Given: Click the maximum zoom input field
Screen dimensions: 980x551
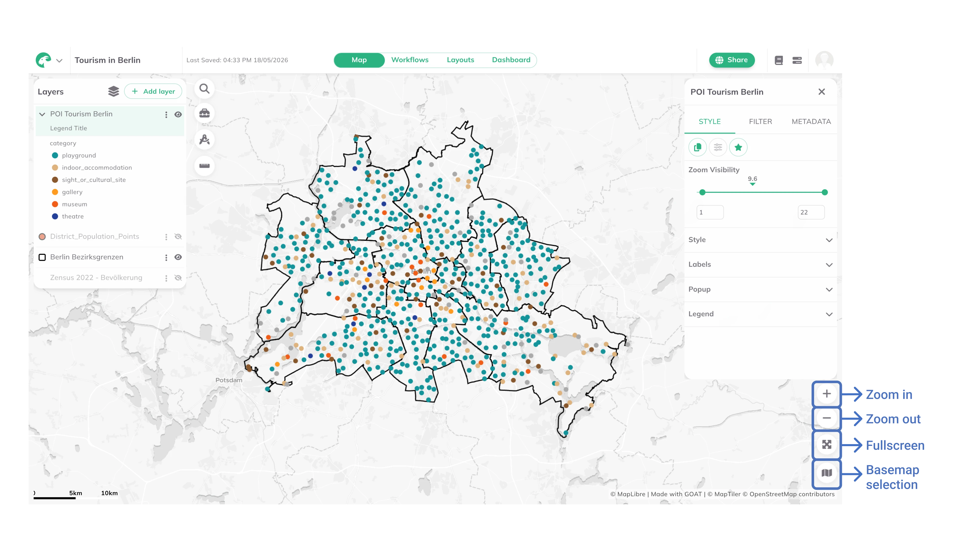Looking at the screenshot, I should pyautogui.click(x=811, y=212).
